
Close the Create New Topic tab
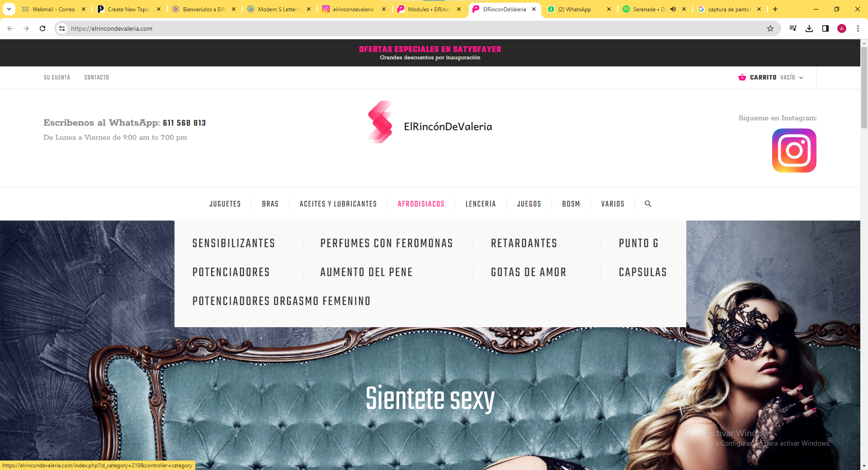159,9
